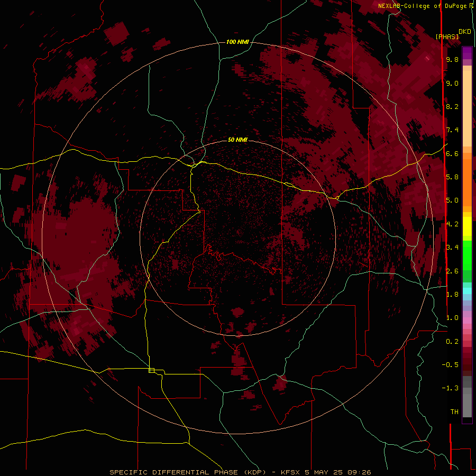Viewport: 476px width, 476px height.
Task: Click the 2.6 legend value
Action: [452, 271]
